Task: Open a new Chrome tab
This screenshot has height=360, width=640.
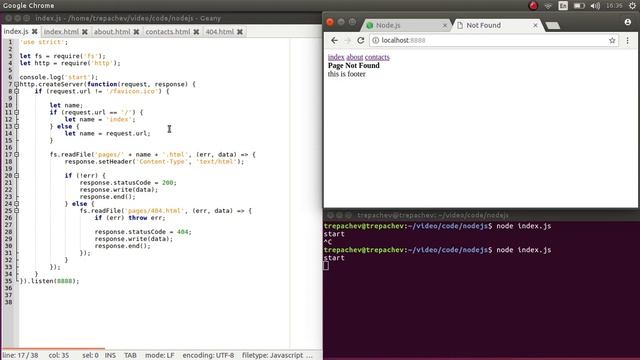Action: click(553, 25)
